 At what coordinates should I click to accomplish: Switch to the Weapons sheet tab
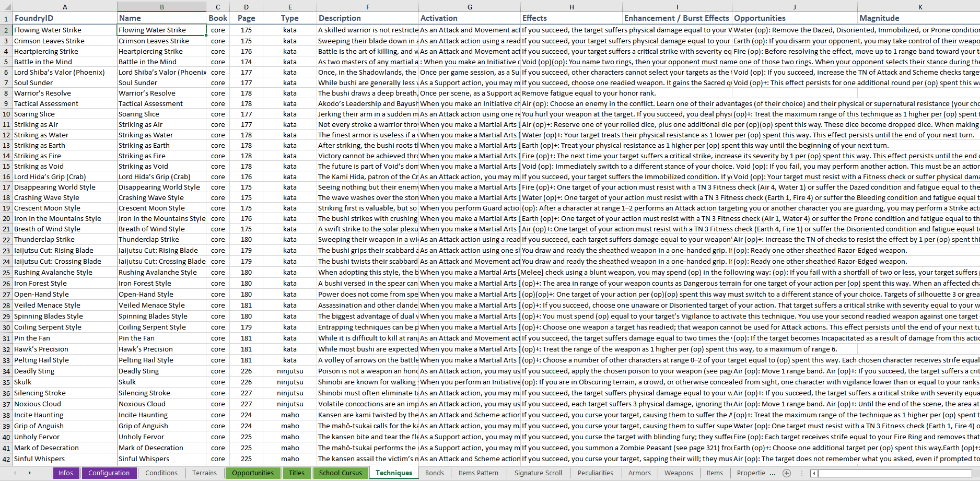pos(679,473)
